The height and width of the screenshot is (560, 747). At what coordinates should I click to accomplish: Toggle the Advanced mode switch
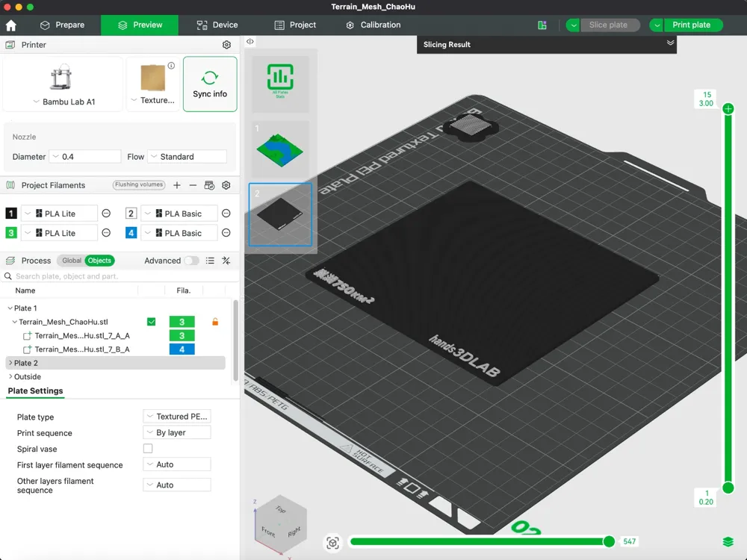pos(191,261)
